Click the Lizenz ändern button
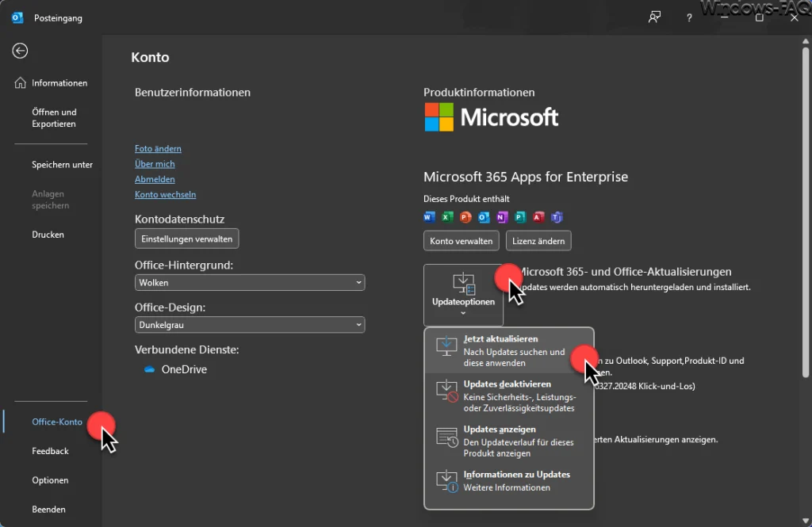Image resolution: width=812 pixels, height=527 pixels. (538, 241)
